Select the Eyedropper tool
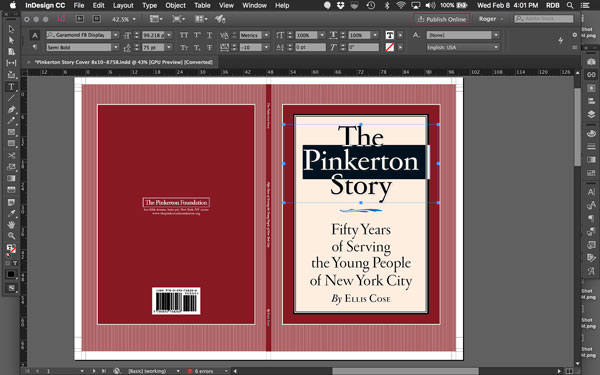600x375 pixels. [x=11, y=213]
